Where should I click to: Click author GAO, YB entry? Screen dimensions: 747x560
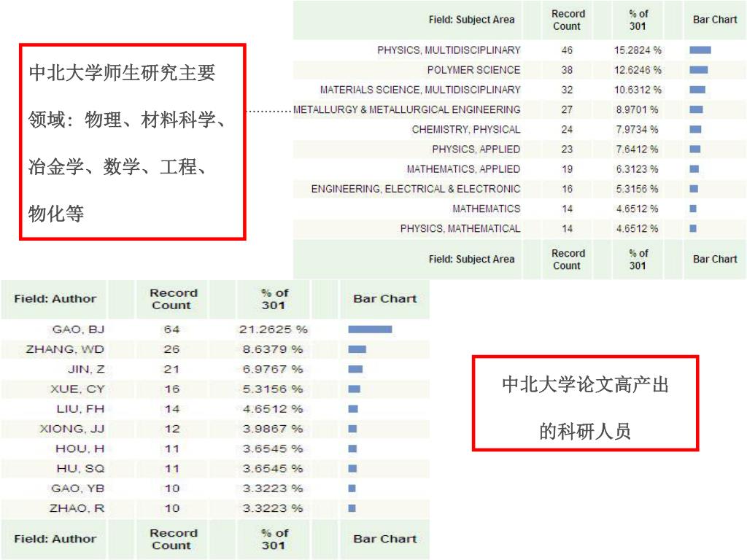point(77,489)
